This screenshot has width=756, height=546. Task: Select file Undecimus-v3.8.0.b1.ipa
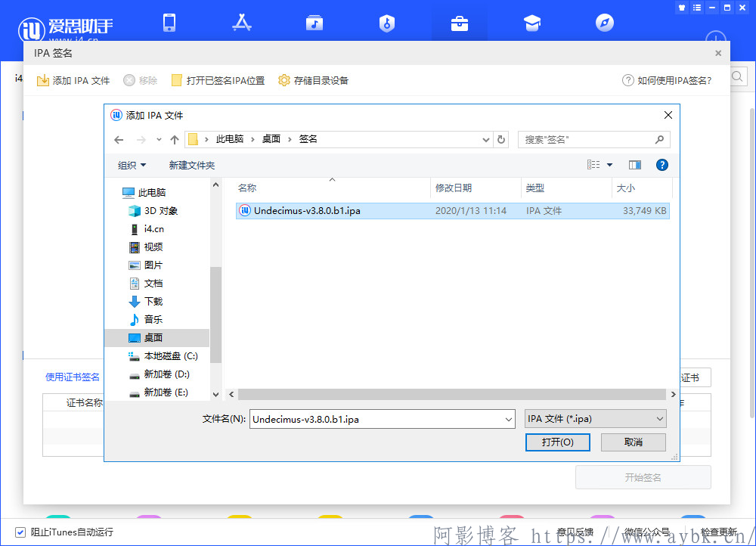coord(452,211)
